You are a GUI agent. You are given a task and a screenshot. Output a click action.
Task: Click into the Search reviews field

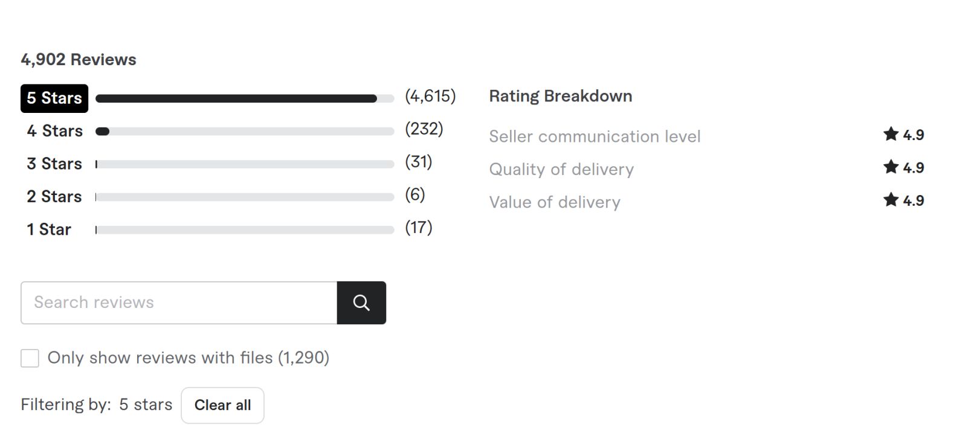(x=179, y=303)
